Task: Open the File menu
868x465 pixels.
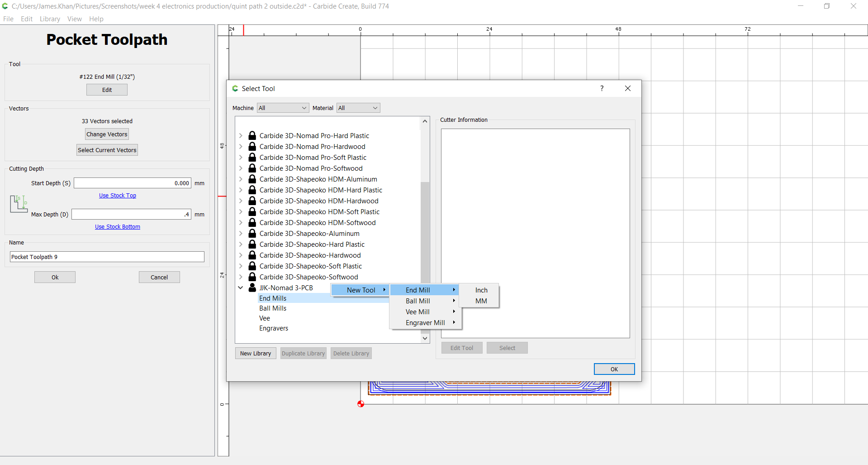Action: (x=8, y=19)
